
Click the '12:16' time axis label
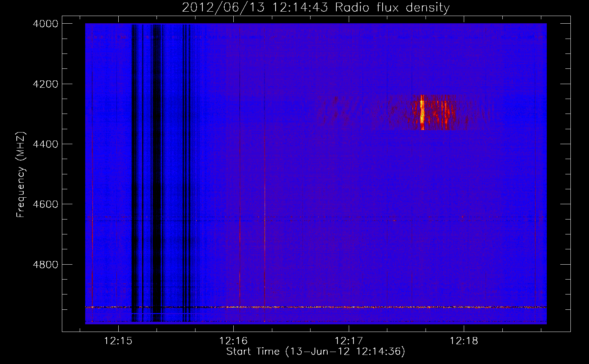click(233, 341)
